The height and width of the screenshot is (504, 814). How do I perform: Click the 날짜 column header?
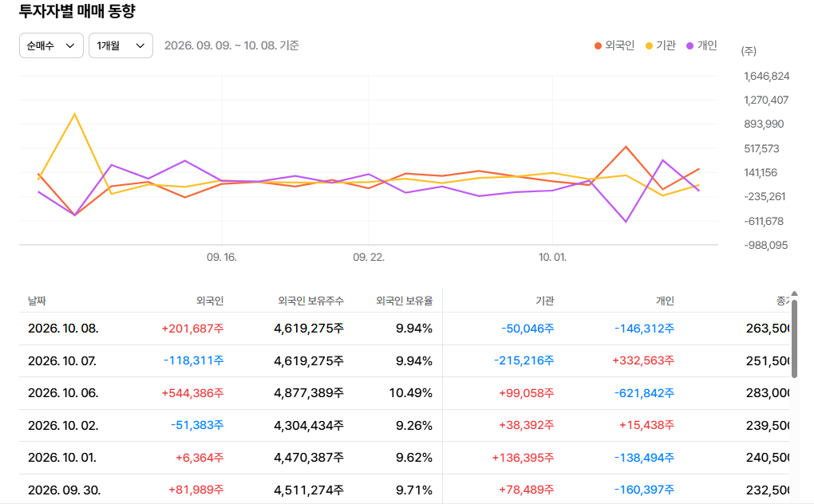[37, 301]
